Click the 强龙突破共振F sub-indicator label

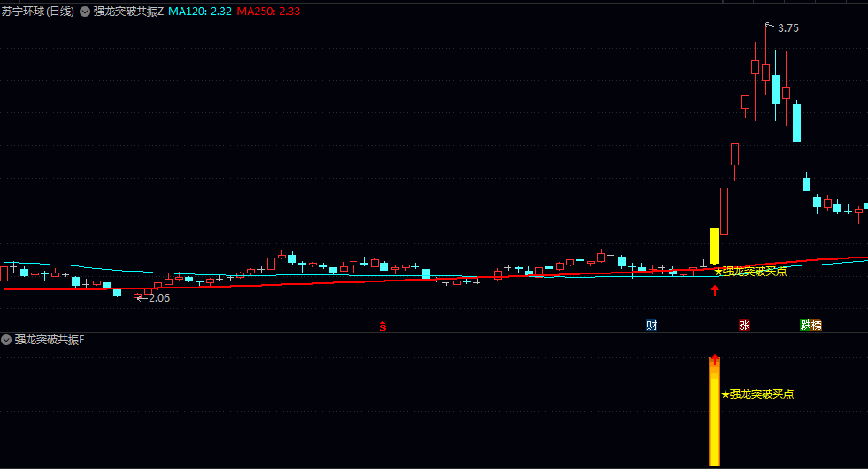click(50, 340)
